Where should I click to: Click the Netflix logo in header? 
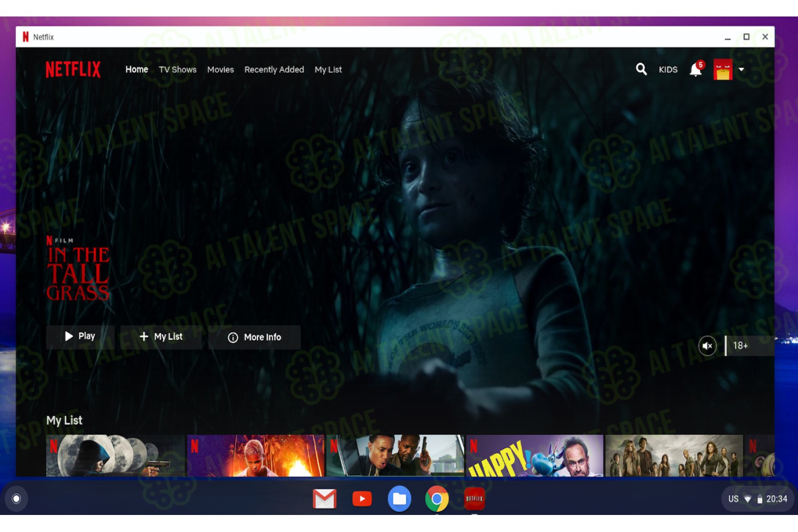(x=73, y=69)
